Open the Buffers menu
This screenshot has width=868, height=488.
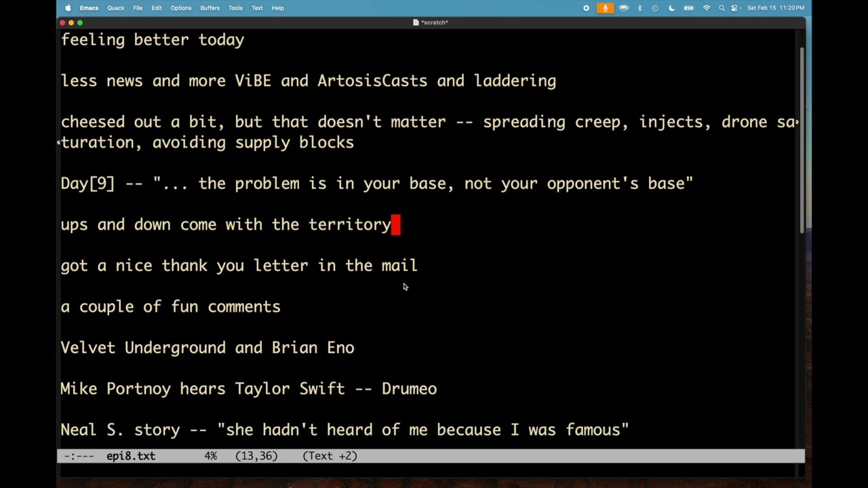point(210,8)
